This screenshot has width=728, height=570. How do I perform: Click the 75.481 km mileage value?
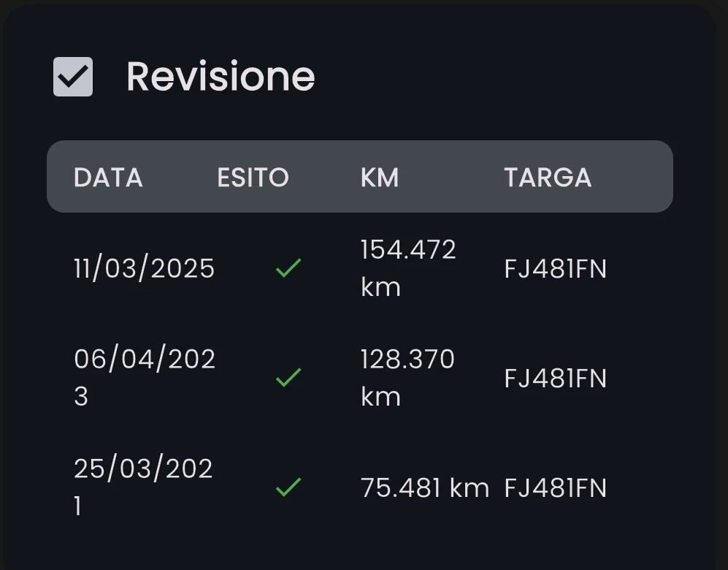pyautogui.click(x=424, y=488)
